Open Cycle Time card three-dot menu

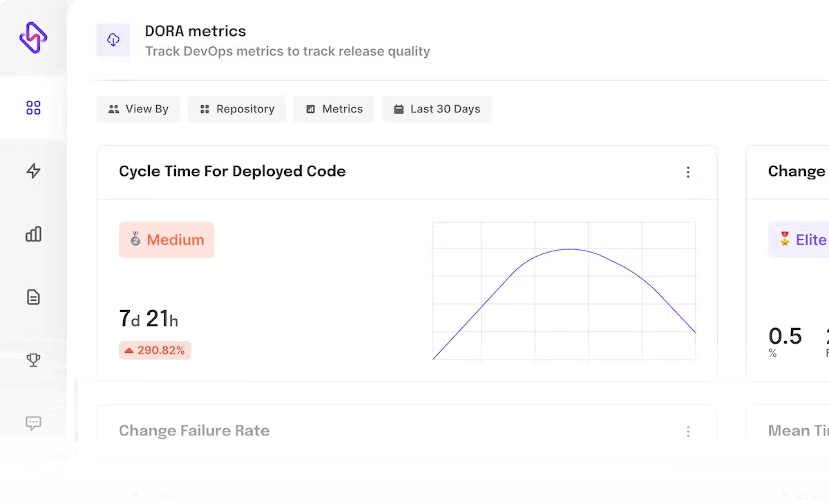pos(688,172)
